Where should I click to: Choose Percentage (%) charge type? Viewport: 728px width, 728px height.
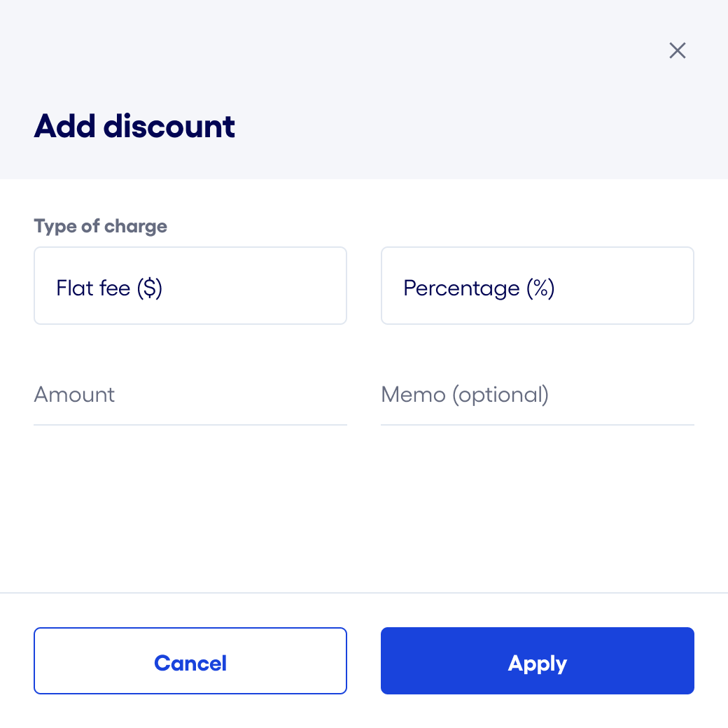tap(537, 286)
